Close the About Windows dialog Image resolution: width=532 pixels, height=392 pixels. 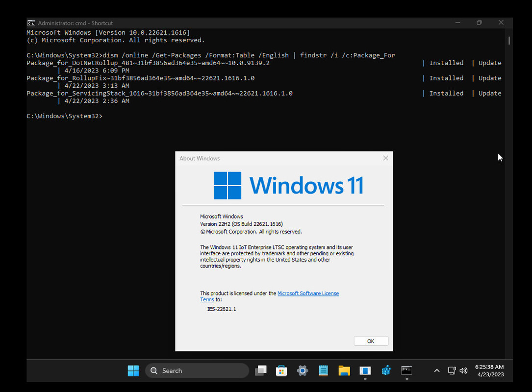pyautogui.click(x=385, y=158)
